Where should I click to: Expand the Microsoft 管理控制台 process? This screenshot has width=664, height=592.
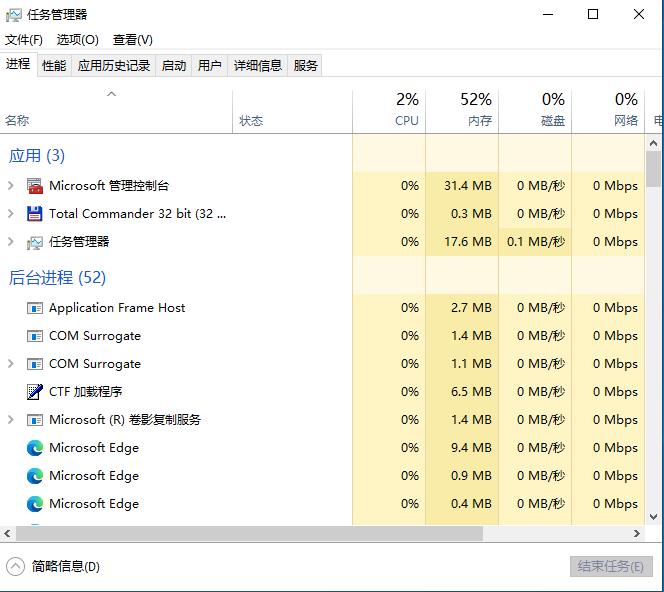tap(11, 185)
